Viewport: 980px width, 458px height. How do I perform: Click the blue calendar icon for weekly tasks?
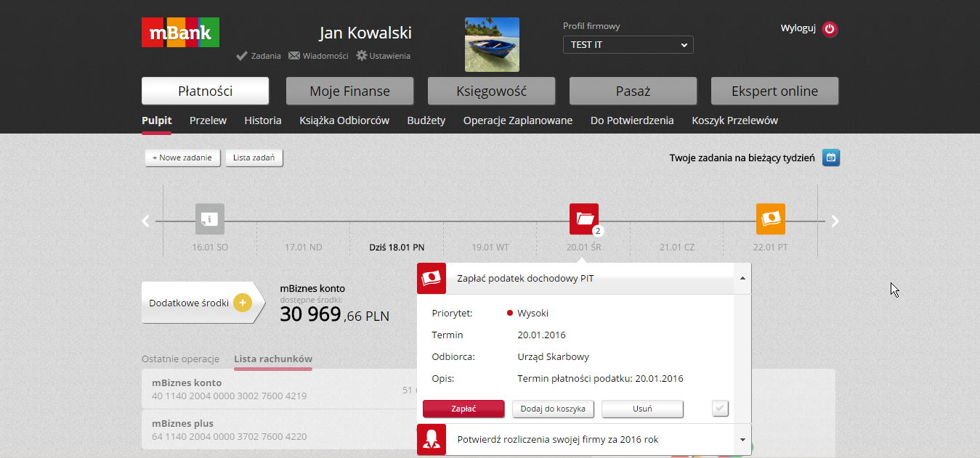[x=831, y=158]
